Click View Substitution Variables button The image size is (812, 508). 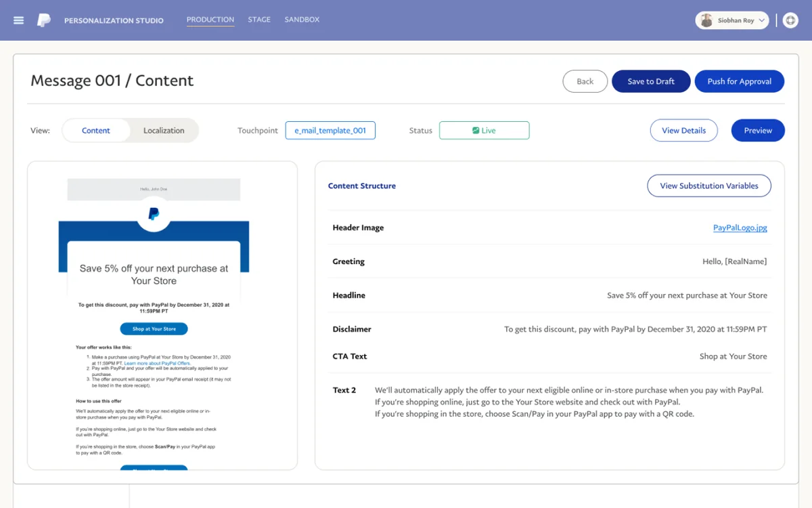709,186
